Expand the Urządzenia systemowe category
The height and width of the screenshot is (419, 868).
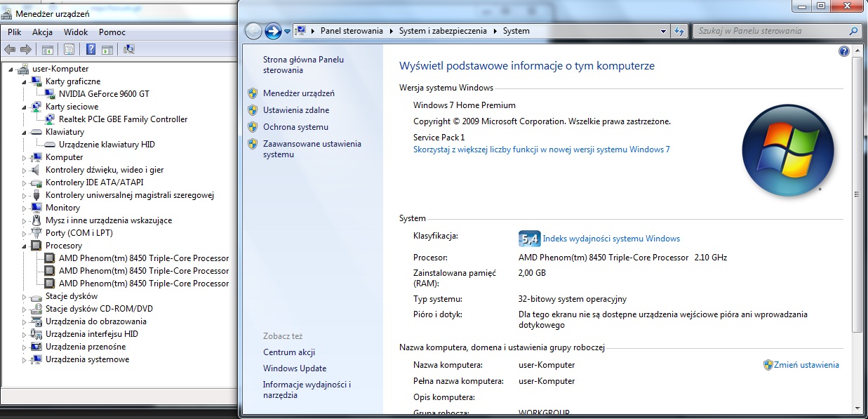[x=24, y=359]
